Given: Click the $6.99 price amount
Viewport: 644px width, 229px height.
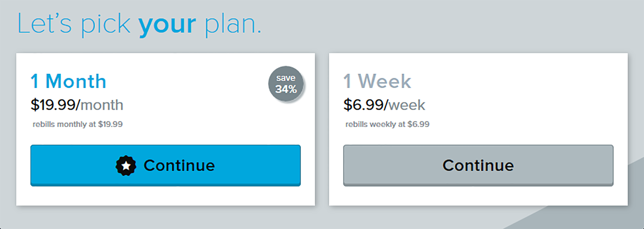Looking at the screenshot, I should tap(364, 105).
